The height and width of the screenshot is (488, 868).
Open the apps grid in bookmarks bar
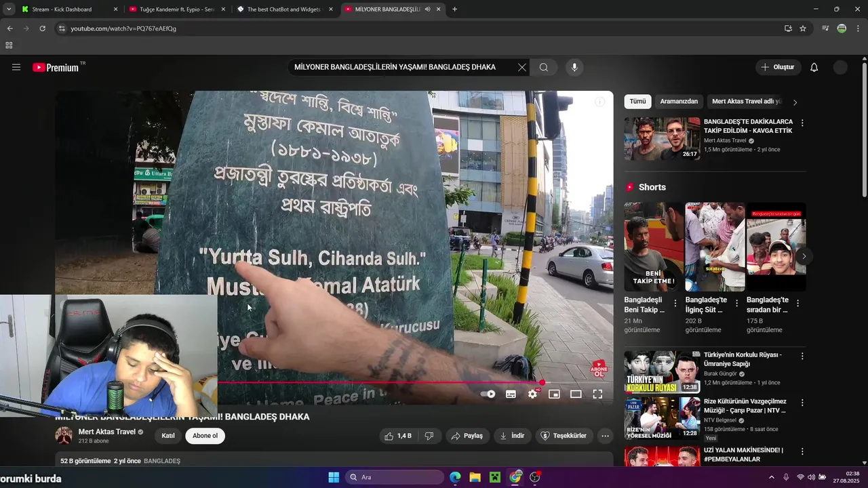coord(9,45)
